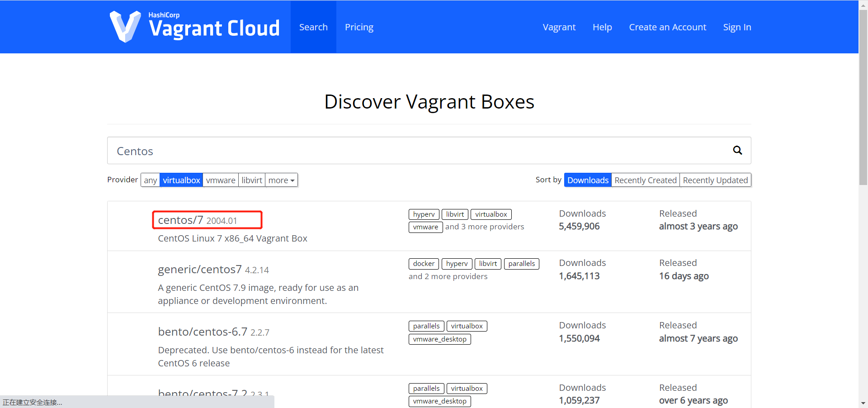Click 'over 6 years ago' release text
Viewport: 868px width, 408px height.
point(693,400)
